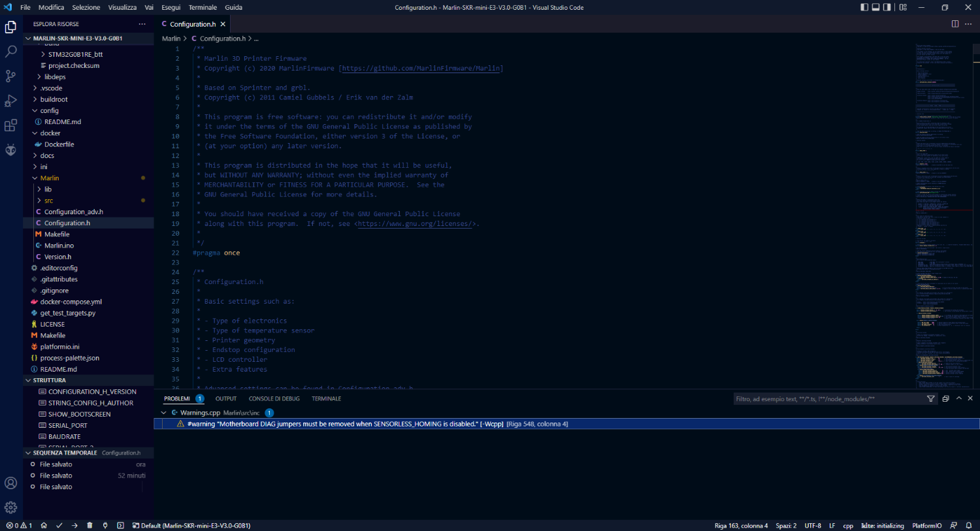The width and height of the screenshot is (980, 531).
Task: Customize layout from the title bar
Action: (x=903, y=7)
